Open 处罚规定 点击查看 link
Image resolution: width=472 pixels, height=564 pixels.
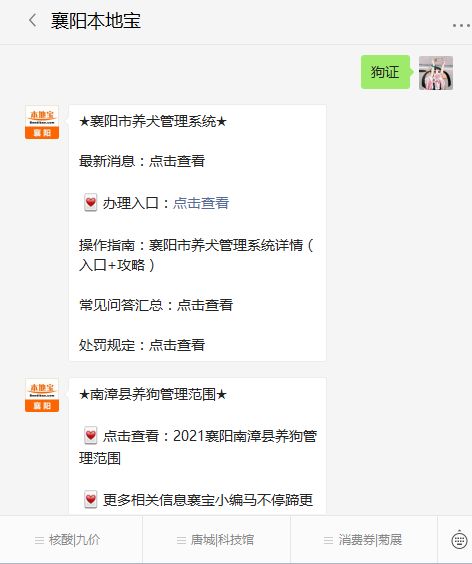click(177, 345)
